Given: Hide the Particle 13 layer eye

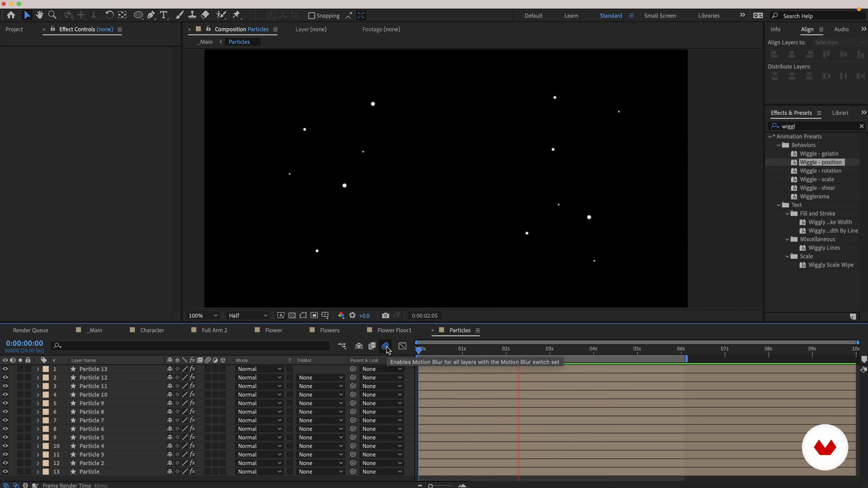Looking at the screenshot, I should tap(5, 369).
